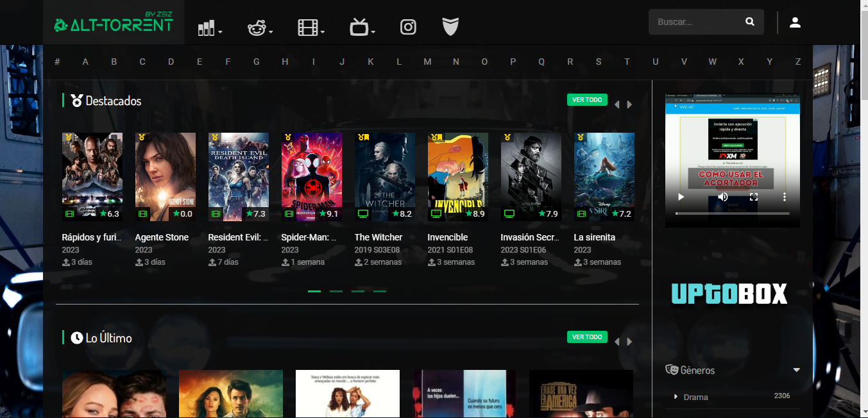868x418 pixels.
Task: Collapse the Géneros section arrow
Action: (x=797, y=370)
